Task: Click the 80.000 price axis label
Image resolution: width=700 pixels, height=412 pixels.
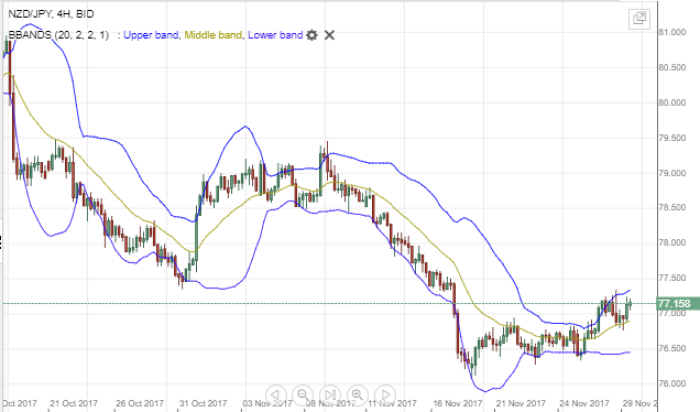Action: [x=672, y=103]
